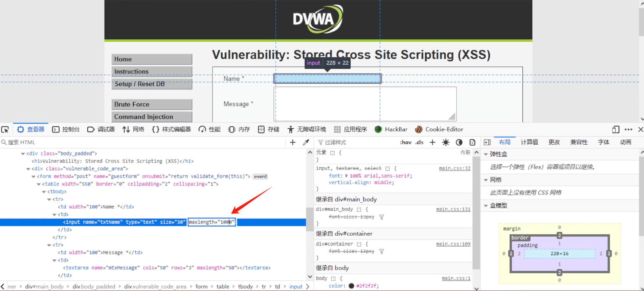
Task: Open main.css:32 source link
Action: pyautogui.click(x=454, y=168)
